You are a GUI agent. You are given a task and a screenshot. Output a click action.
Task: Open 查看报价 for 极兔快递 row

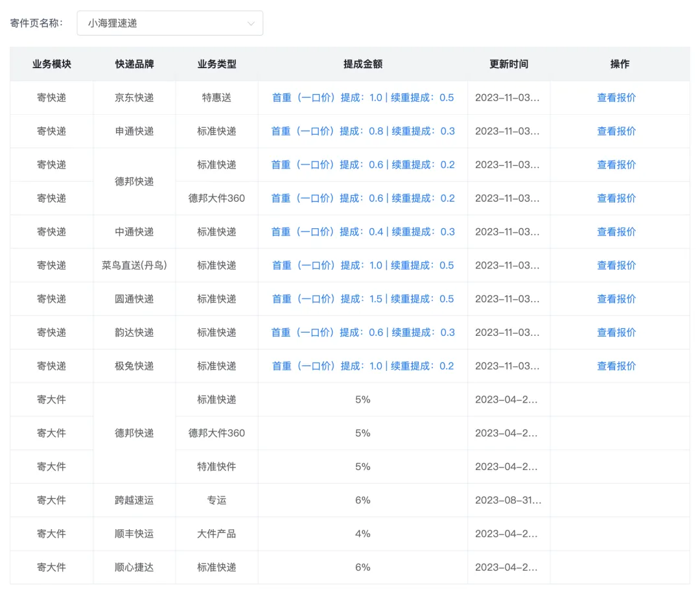tap(616, 366)
